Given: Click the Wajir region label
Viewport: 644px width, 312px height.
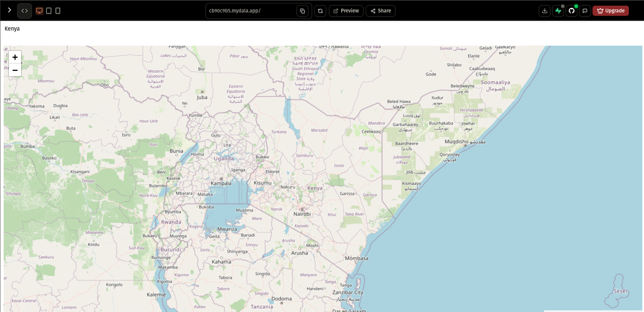Looking at the screenshot, I should (x=363, y=148).
